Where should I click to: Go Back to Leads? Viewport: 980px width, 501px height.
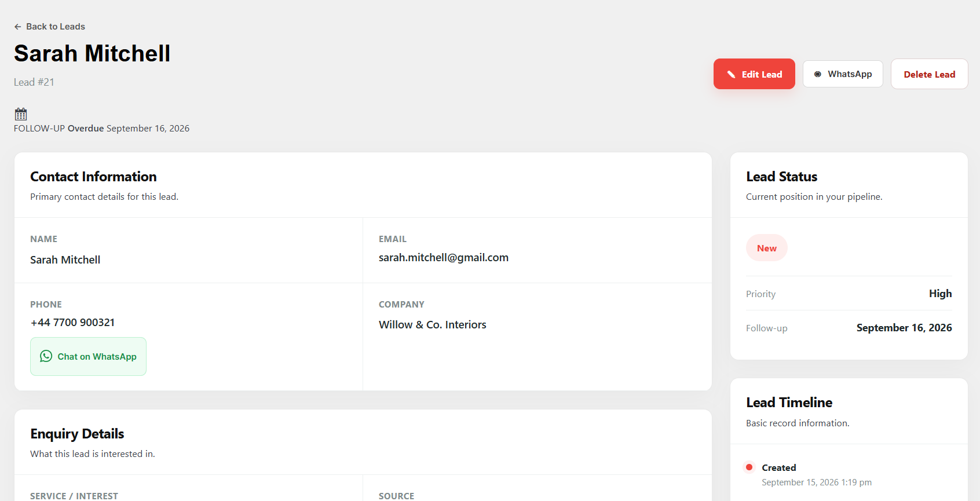[x=50, y=27]
